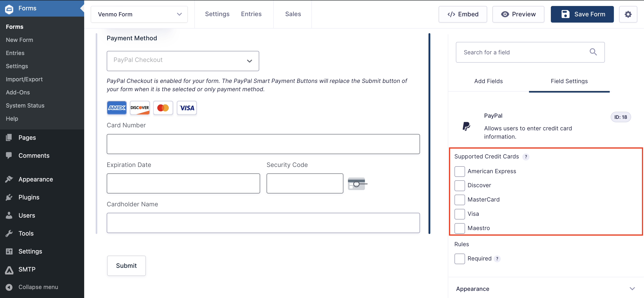Open Help sidebar item
The height and width of the screenshot is (298, 644).
coord(12,119)
